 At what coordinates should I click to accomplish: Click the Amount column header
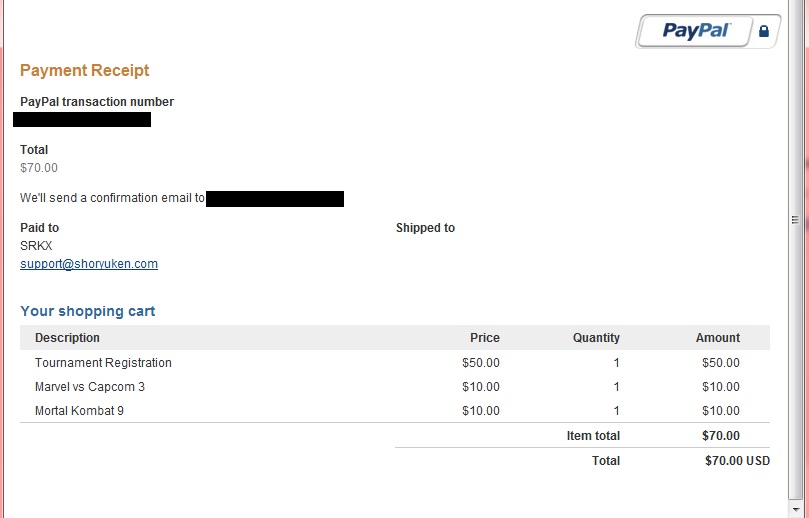pyautogui.click(x=718, y=338)
